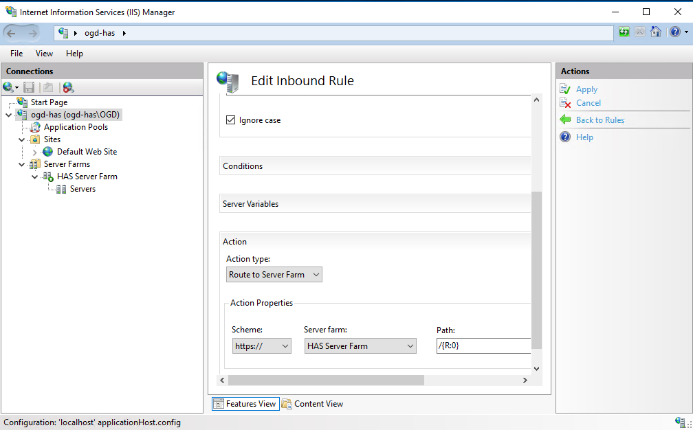Click the Apply link

586,89
